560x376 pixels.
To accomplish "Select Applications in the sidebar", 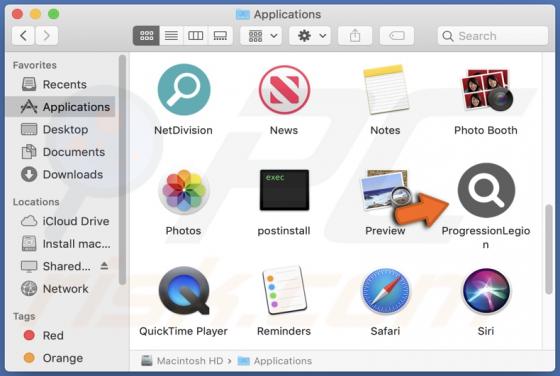I will coord(61,107).
